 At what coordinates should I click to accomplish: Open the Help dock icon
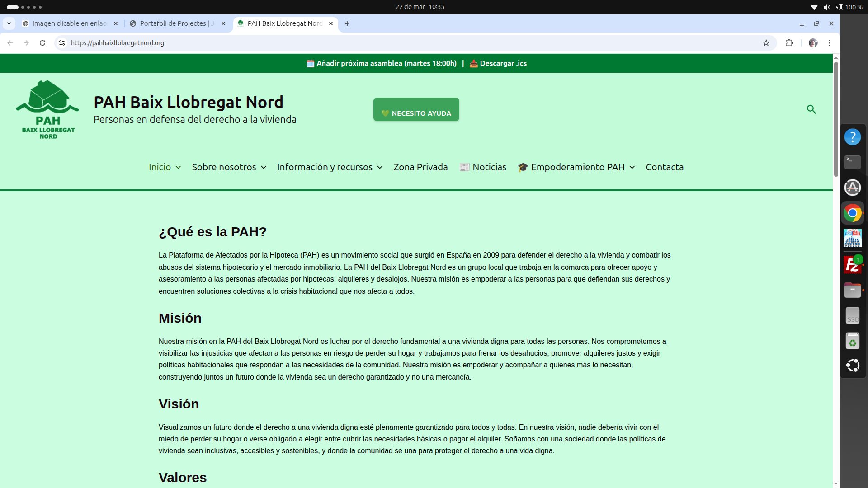853,137
